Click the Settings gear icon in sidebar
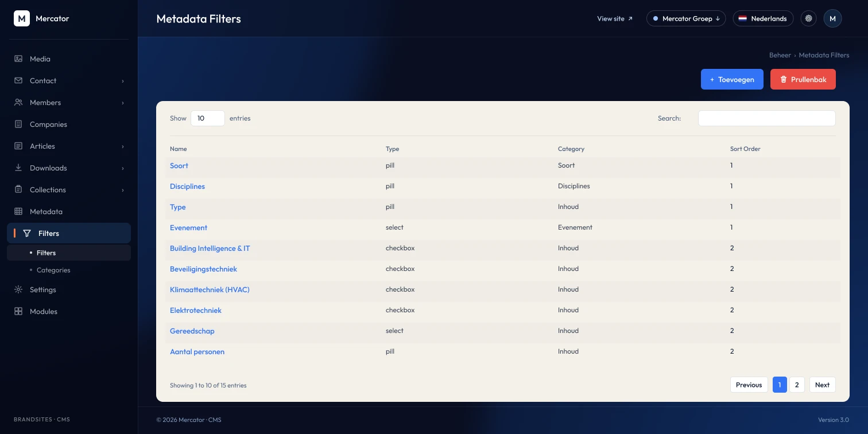 [18, 289]
